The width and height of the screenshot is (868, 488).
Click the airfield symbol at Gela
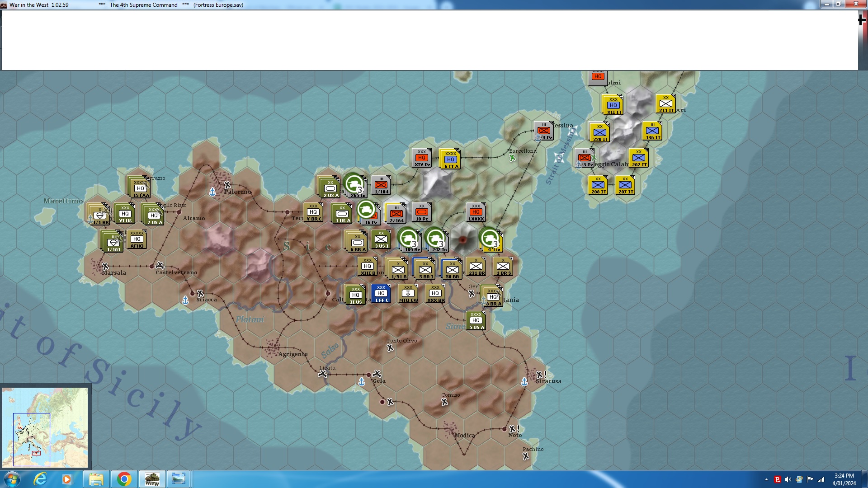[376, 373]
